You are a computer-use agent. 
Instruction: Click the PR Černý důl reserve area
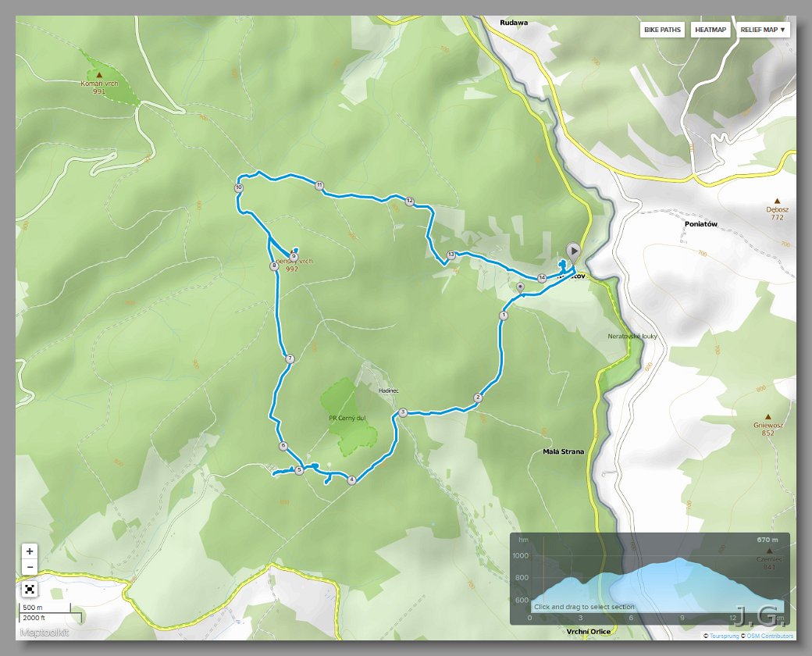click(347, 418)
